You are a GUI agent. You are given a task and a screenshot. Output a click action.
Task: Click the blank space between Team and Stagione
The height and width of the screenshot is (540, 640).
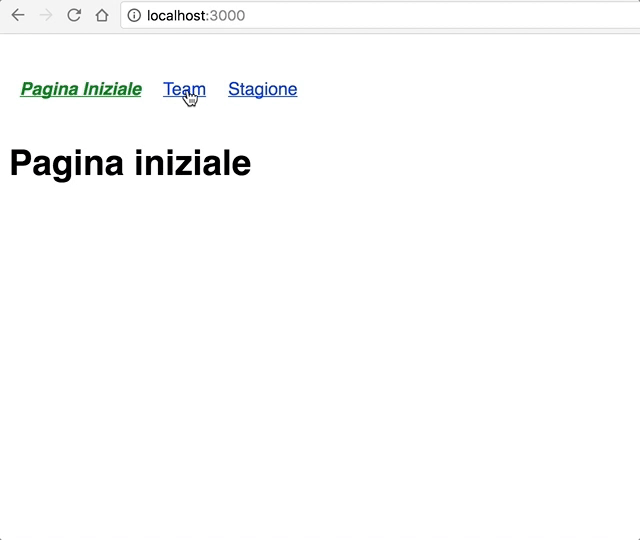pyautogui.click(x=217, y=89)
